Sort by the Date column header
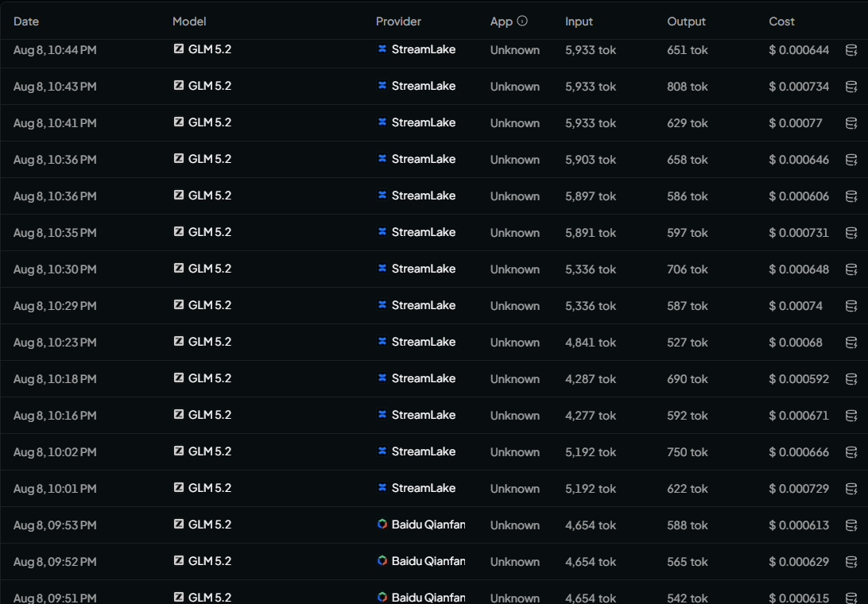 pyautogui.click(x=26, y=21)
